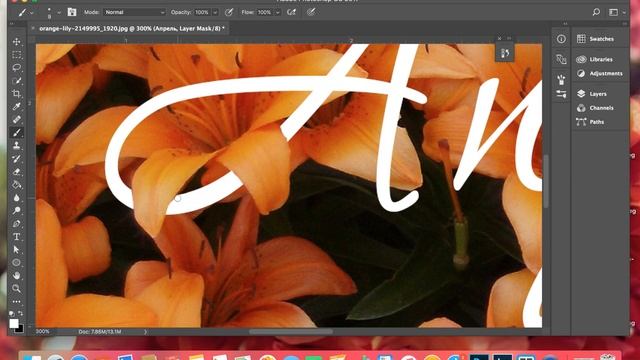Open the tool preset picker arrow

(32, 13)
